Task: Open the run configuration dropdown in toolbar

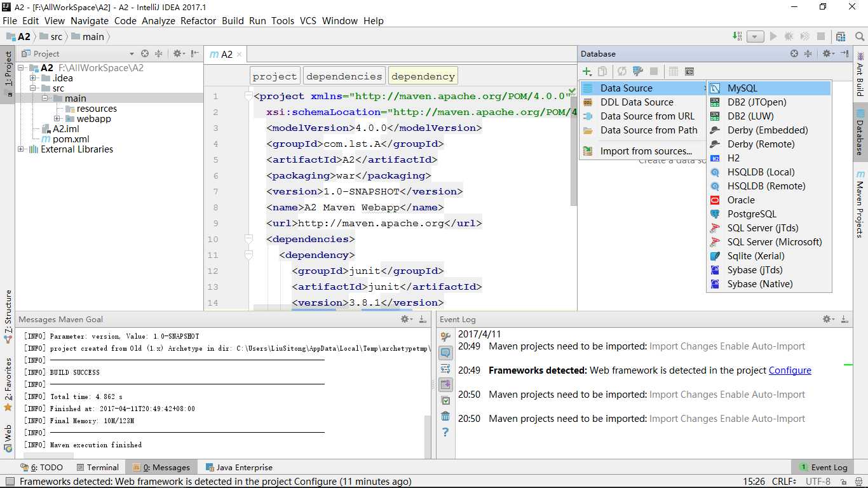Action: [755, 37]
